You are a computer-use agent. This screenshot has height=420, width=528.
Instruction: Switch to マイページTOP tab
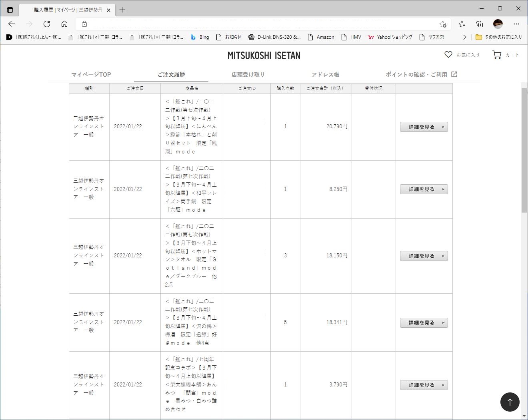point(91,74)
